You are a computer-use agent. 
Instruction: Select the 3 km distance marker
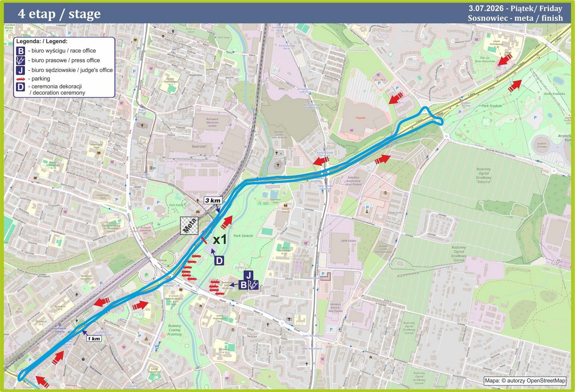212,201
